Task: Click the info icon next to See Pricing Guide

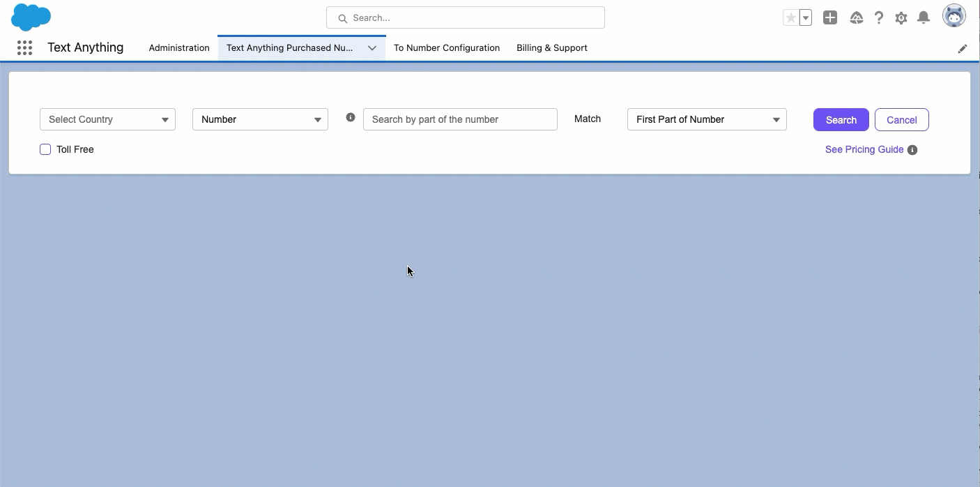Action: (x=912, y=150)
